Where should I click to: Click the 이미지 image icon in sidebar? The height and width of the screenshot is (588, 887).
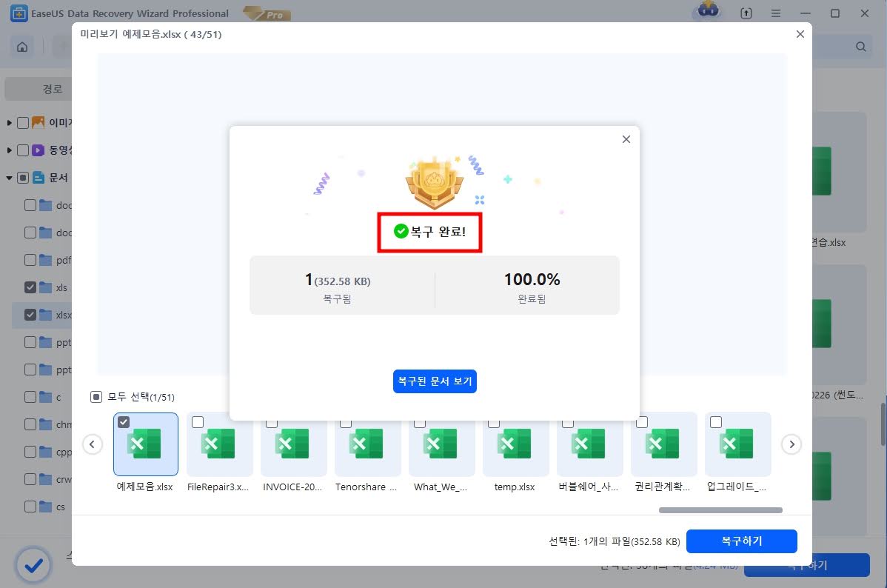coord(37,123)
